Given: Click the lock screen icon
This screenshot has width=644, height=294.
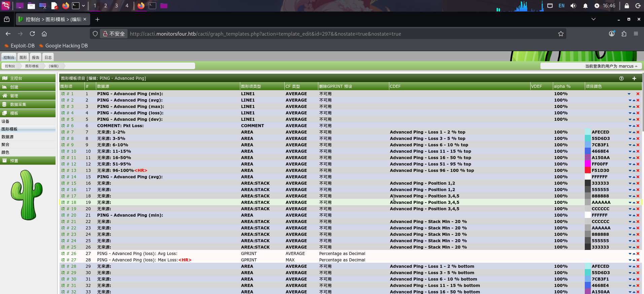Looking at the screenshot, I should 627,6.
